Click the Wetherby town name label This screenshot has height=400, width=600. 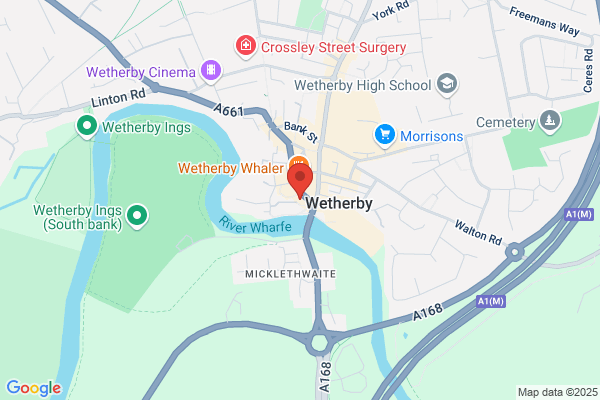pos(339,203)
